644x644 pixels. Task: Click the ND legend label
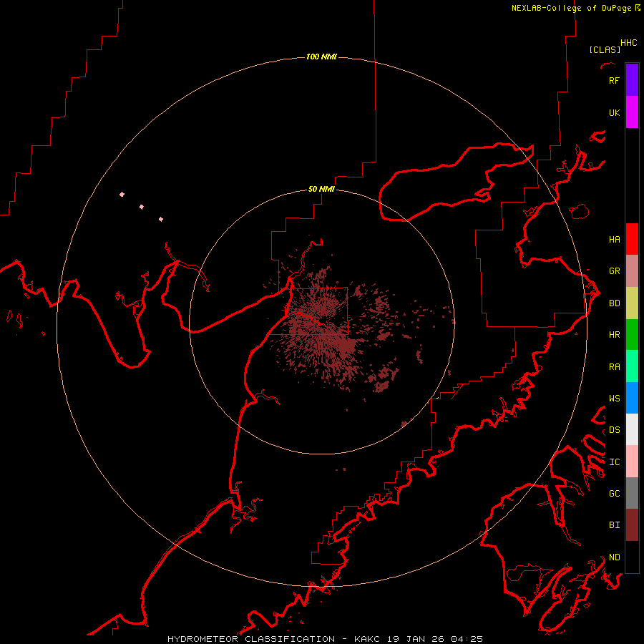click(x=614, y=557)
